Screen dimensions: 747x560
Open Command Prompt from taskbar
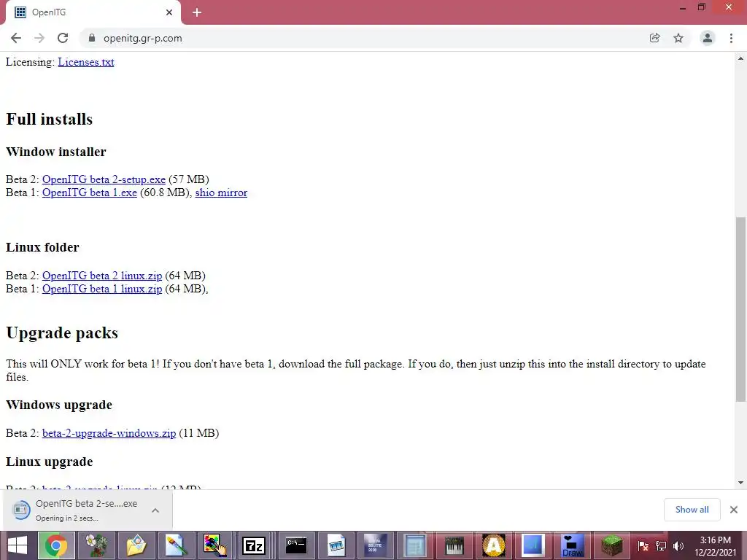(296, 545)
